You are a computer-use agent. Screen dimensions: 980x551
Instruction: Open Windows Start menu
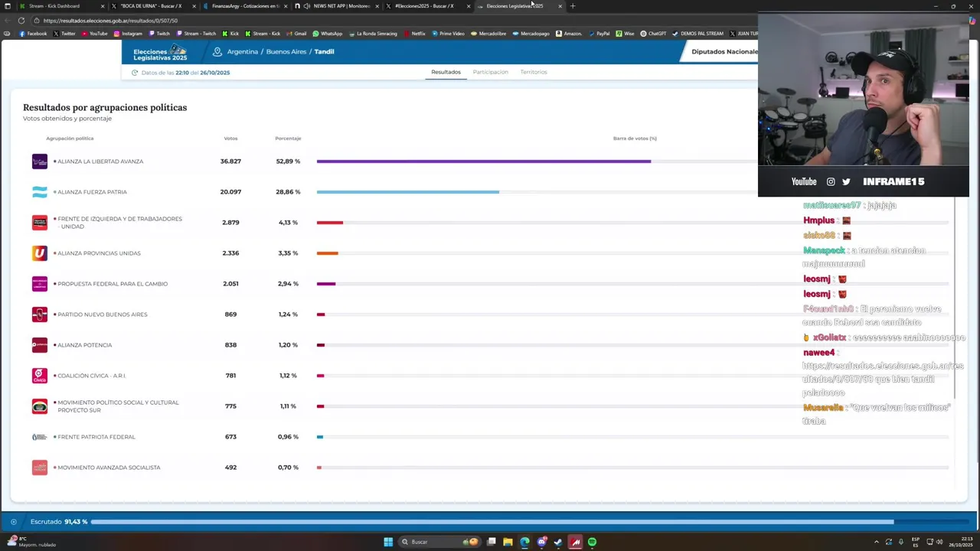coord(388,542)
